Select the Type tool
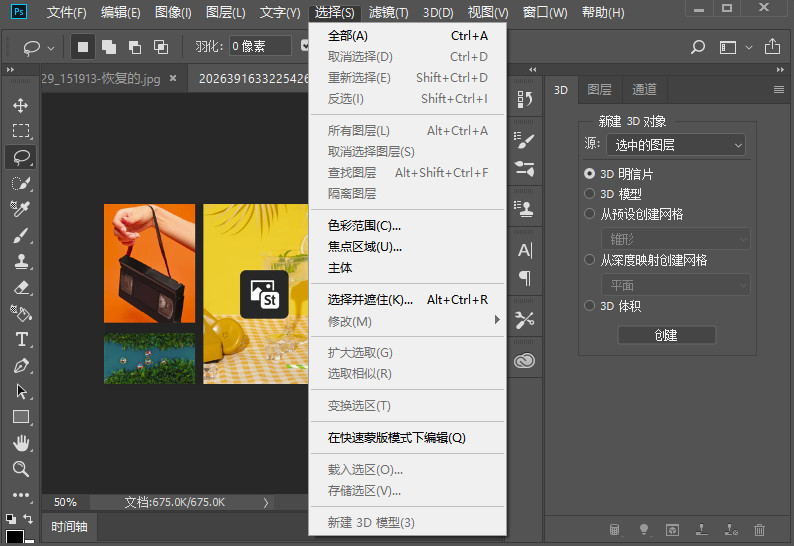This screenshot has width=794, height=546. [x=21, y=339]
